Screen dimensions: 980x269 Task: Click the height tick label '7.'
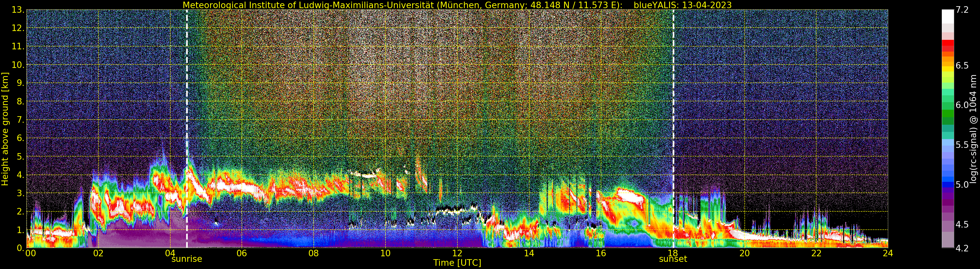[x=21, y=120]
